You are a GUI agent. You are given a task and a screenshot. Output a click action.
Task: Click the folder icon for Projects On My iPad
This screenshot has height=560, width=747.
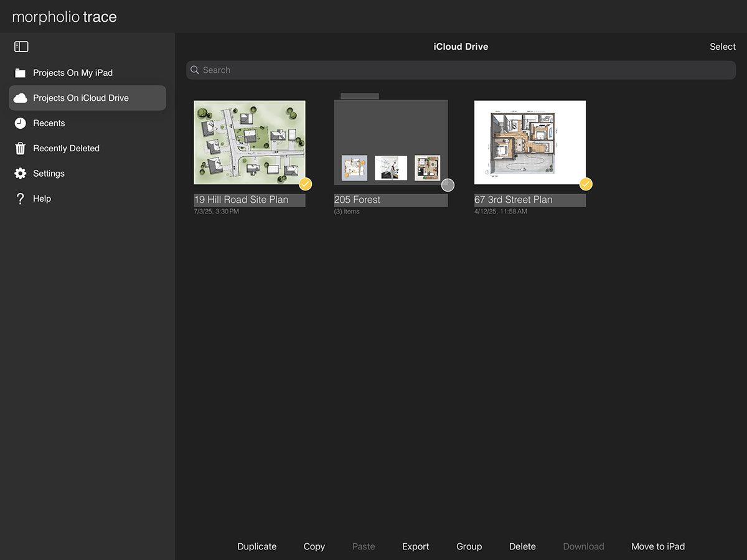pyautogui.click(x=21, y=73)
